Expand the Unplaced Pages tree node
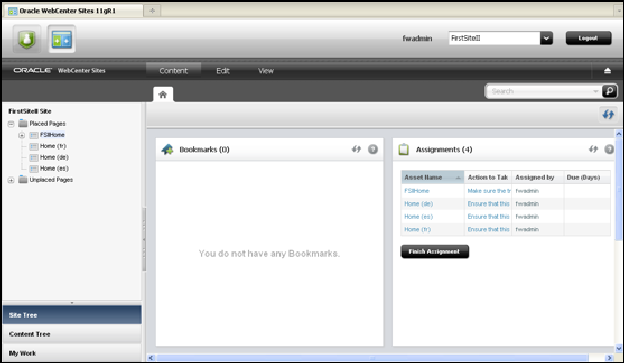The width and height of the screenshot is (624, 363). (11, 180)
